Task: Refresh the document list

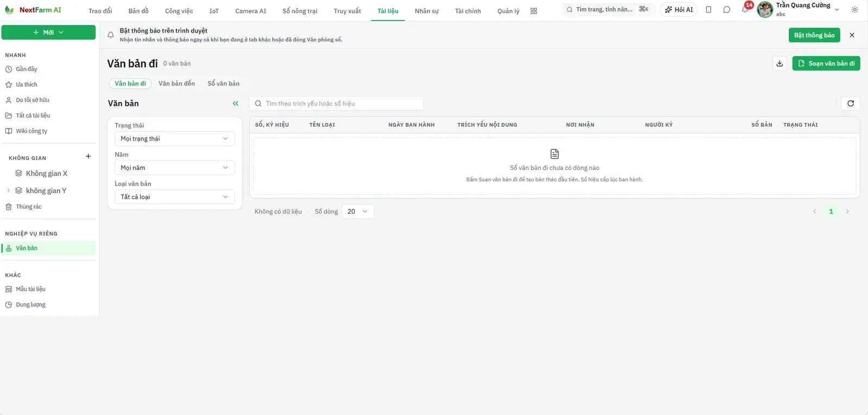Action: click(851, 104)
